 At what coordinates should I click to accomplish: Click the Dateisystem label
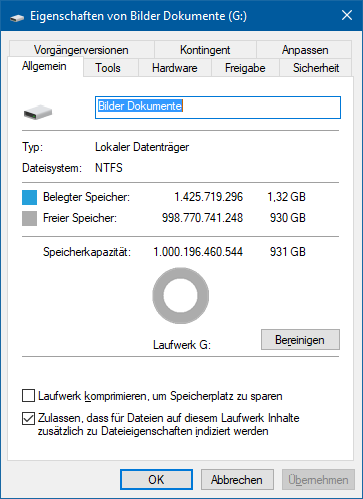click(x=52, y=168)
